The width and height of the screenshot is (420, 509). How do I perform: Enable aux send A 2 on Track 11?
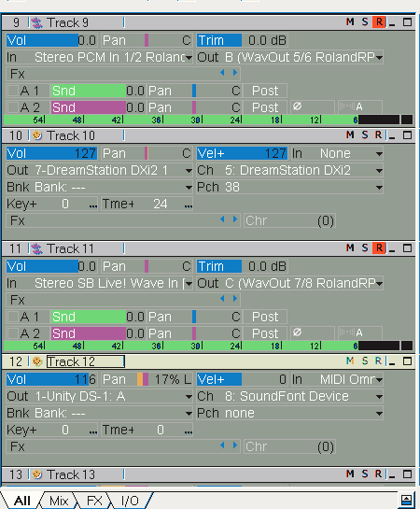(13, 333)
